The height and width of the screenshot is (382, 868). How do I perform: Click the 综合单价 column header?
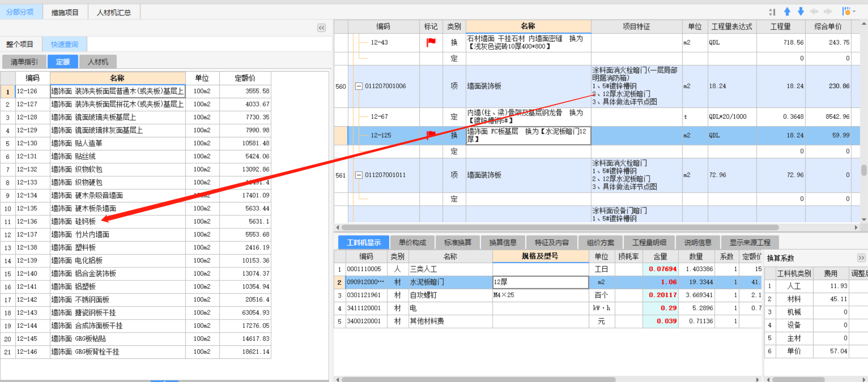coord(828,26)
